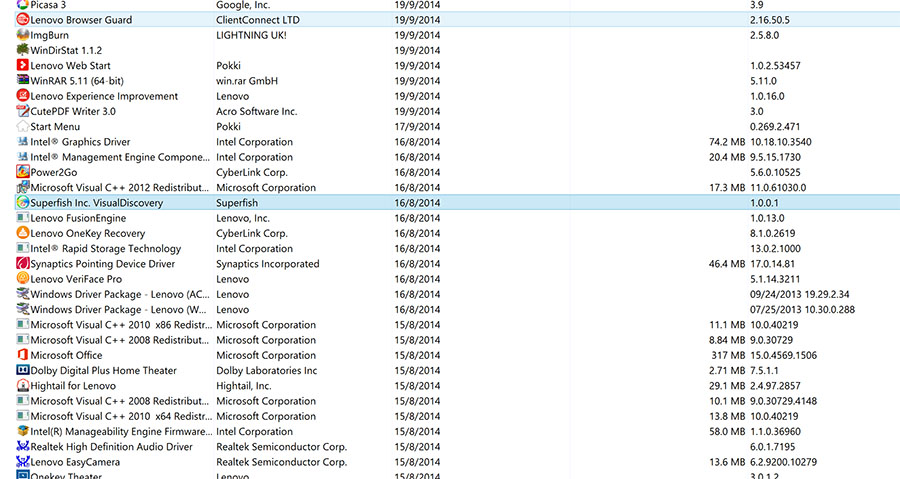Click the Lenovo Experience Improvement icon

pos(22,96)
